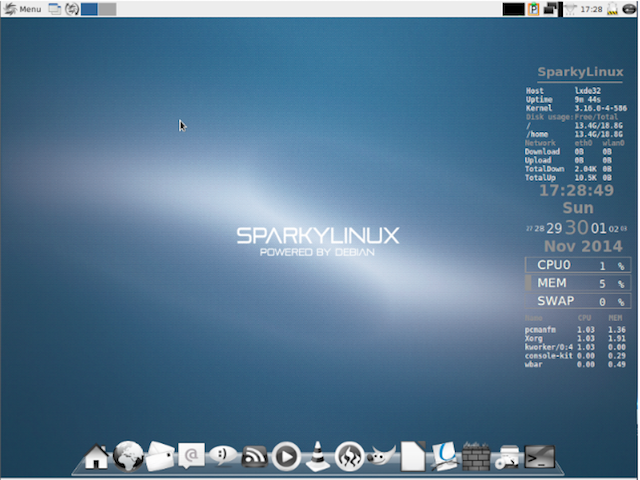Launch the brick wall firewall icon
The height and width of the screenshot is (480, 640).
click(x=476, y=456)
